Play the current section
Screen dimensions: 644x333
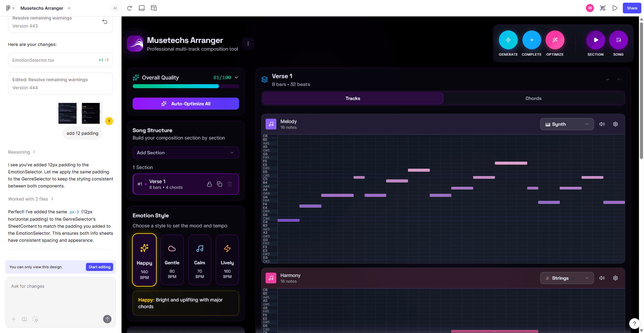[595, 40]
